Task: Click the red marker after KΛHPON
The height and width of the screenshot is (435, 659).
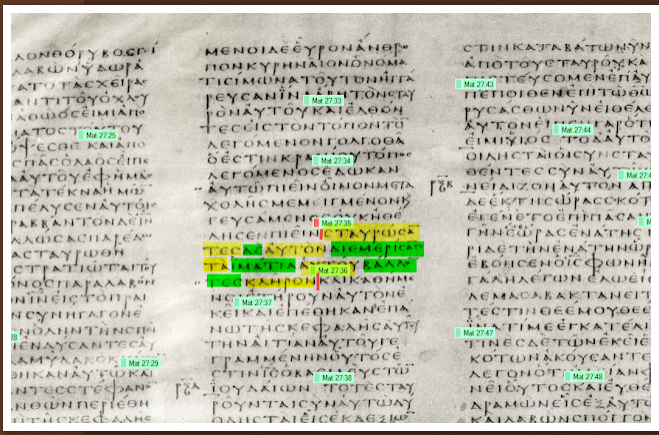Action: coord(318,281)
